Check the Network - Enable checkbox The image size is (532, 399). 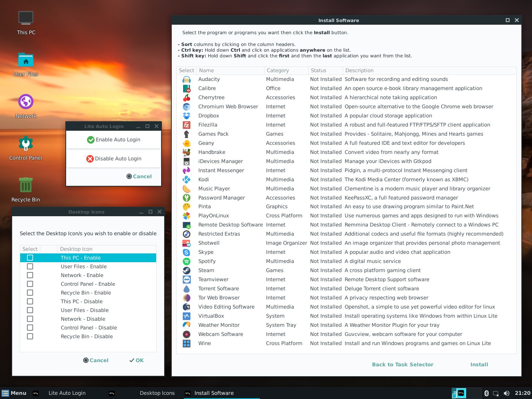click(30, 275)
